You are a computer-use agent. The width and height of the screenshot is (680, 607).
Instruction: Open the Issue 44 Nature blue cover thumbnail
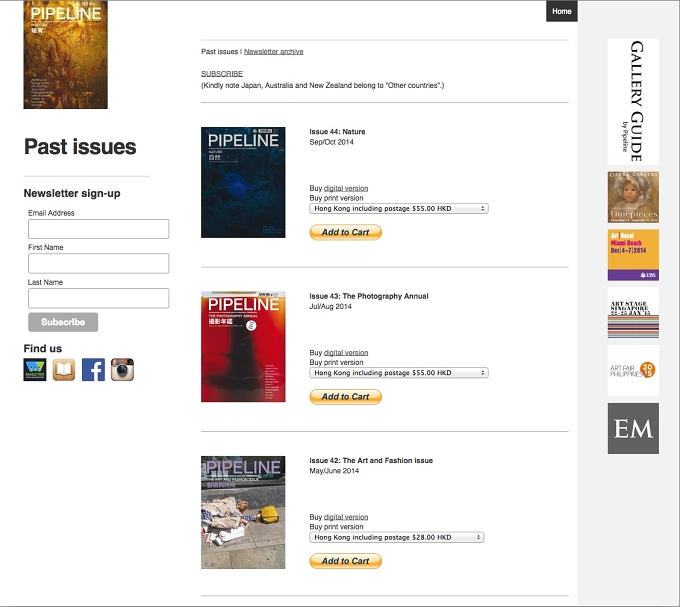(243, 182)
